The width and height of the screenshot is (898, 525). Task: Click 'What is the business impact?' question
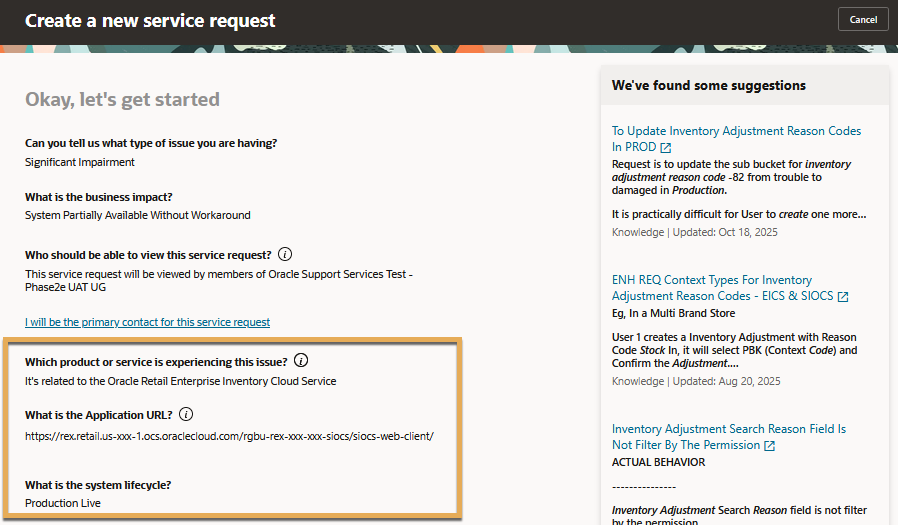point(99,197)
